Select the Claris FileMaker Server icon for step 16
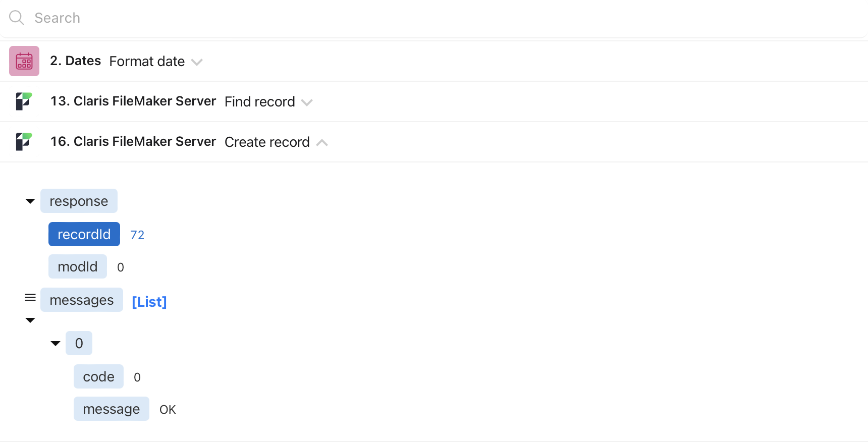This screenshot has height=442, width=868. coord(24,141)
